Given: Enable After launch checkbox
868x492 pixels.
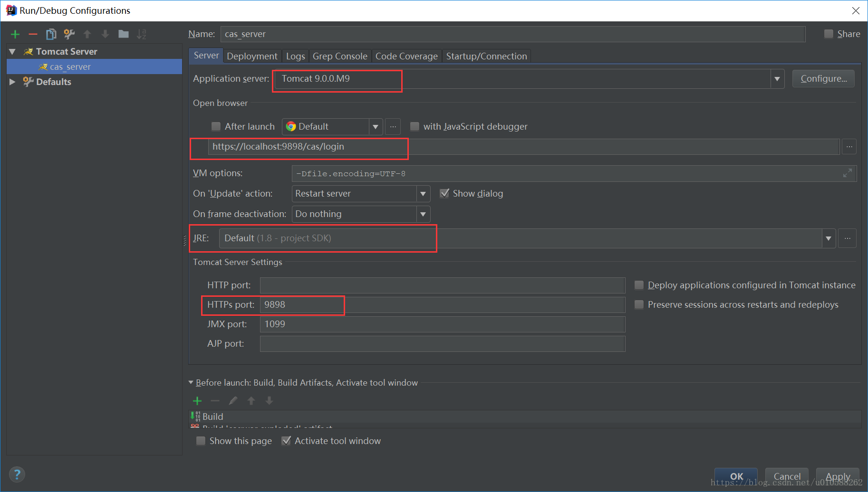Looking at the screenshot, I should (x=216, y=126).
